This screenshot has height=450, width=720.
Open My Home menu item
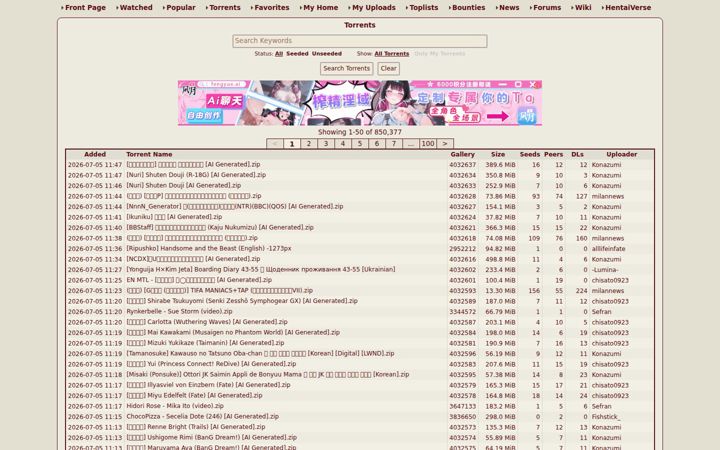(x=321, y=7)
